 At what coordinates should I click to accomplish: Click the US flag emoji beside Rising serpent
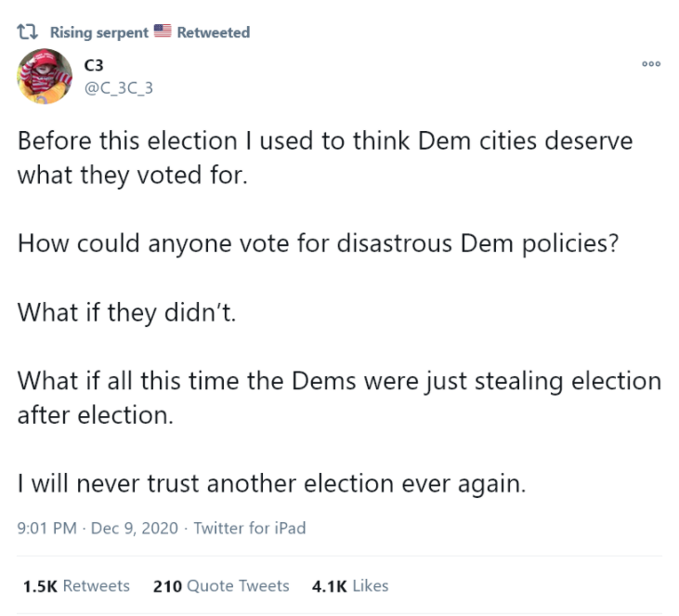(162, 33)
